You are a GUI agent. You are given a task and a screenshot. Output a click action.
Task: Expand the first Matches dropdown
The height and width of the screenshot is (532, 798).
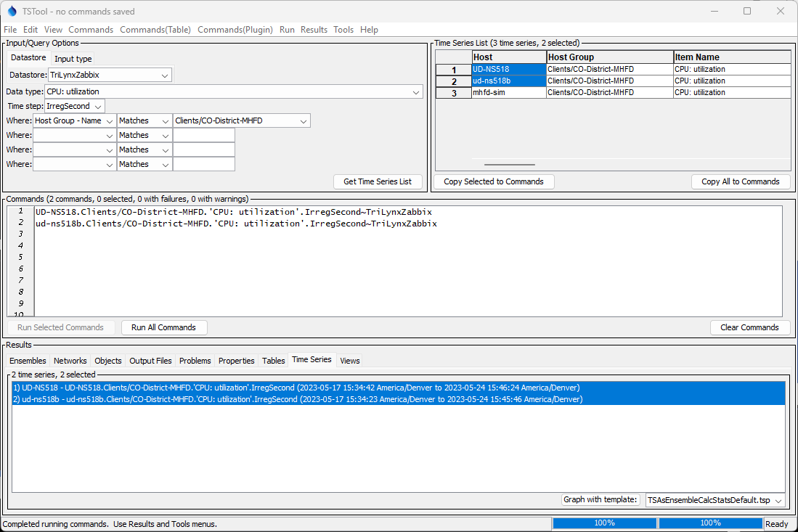[164, 120]
